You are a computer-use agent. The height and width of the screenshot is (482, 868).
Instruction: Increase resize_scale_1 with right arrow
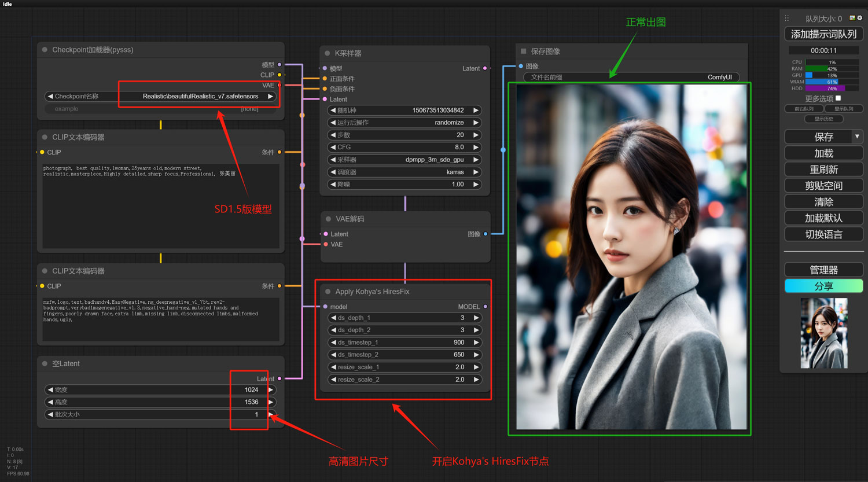476,367
